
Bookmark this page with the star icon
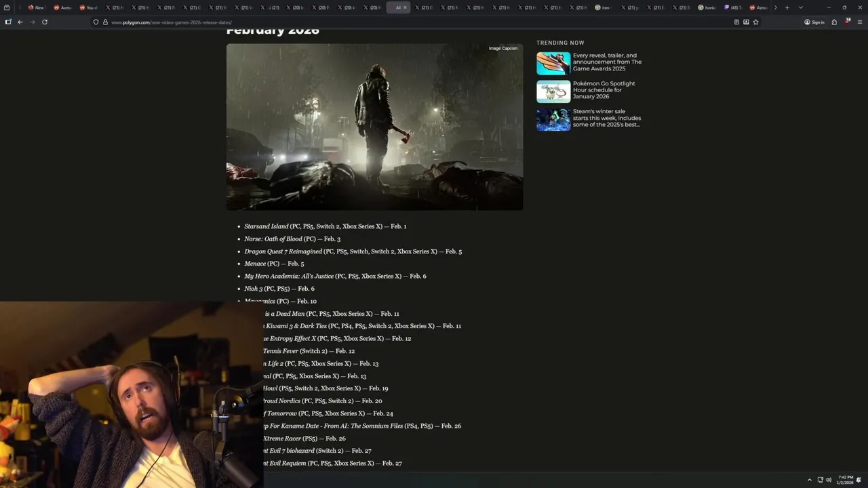755,22
